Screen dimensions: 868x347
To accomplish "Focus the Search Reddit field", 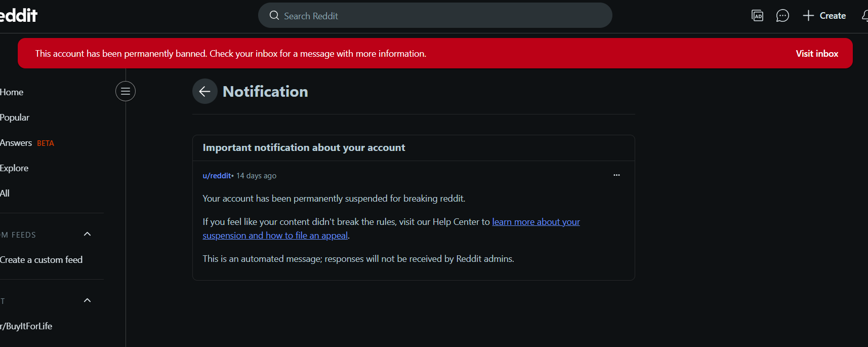I will 435,16.
